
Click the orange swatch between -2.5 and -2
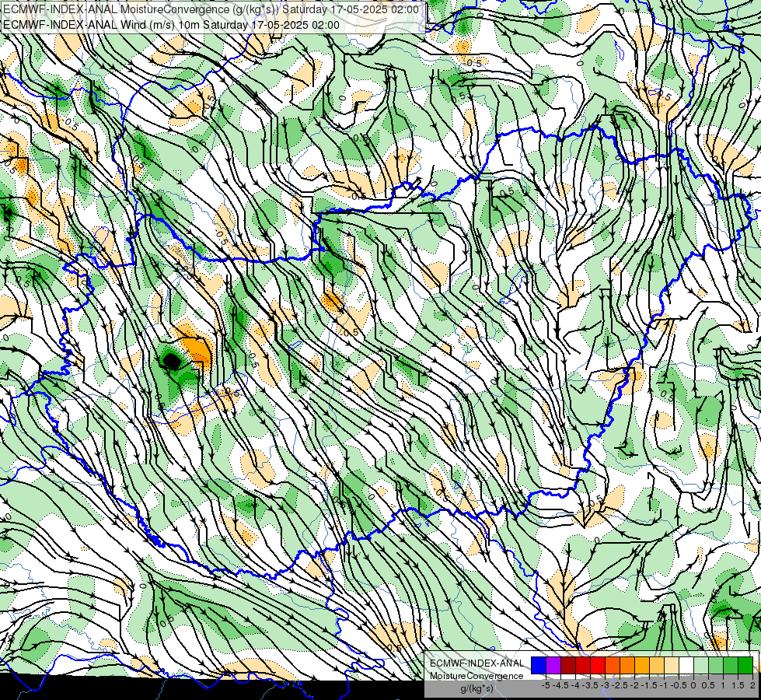click(x=627, y=666)
